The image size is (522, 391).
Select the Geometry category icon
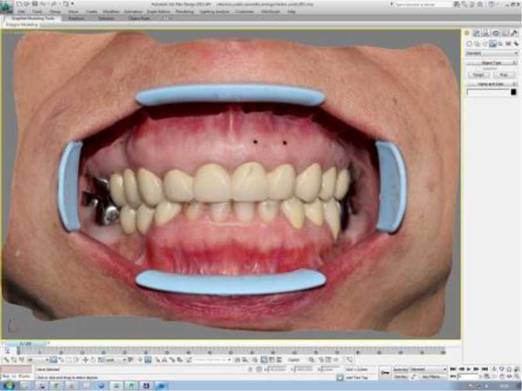(x=469, y=44)
